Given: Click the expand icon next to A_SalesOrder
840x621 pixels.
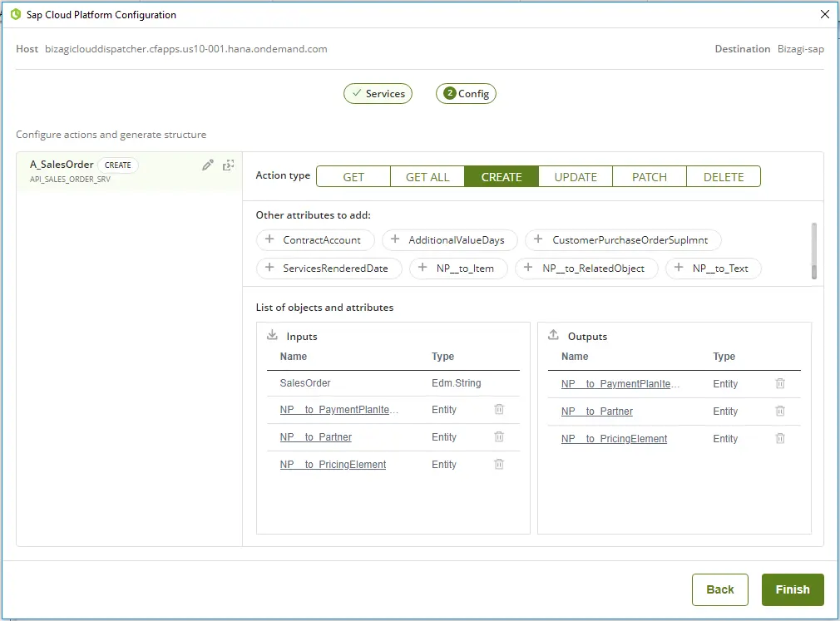Looking at the screenshot, I should (229, 165).
